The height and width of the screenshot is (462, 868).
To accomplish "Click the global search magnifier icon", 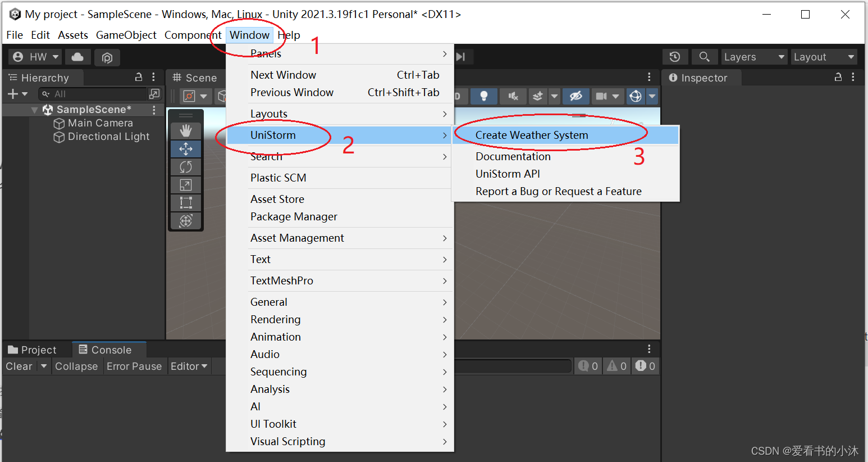I will pos(704,57).
